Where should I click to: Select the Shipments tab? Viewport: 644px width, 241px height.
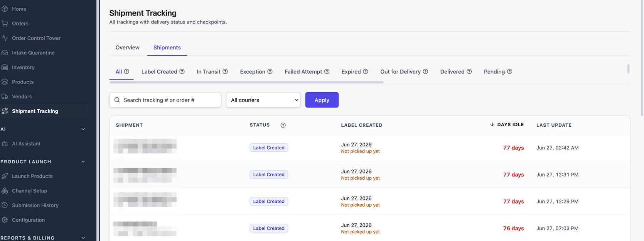click(167, 48)
